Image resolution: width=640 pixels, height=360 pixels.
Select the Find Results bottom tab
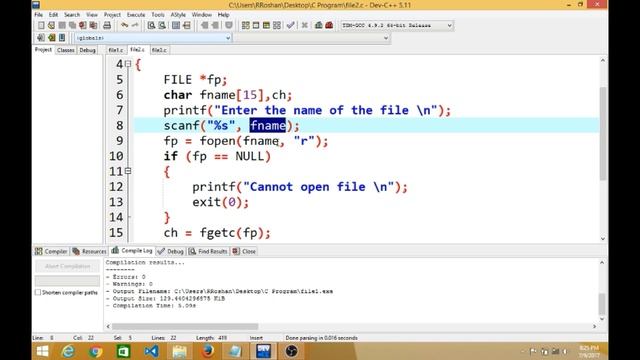pos(208,251)
